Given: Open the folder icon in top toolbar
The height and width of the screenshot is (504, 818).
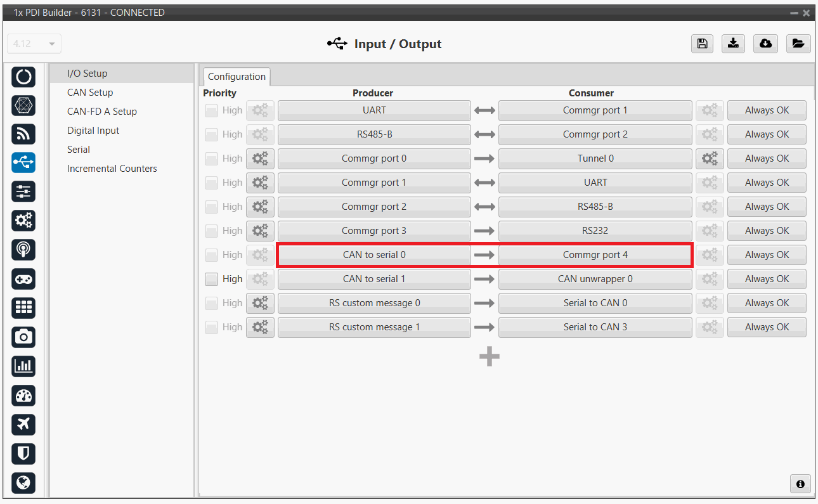Looking at the screenshot, I should coord(798,43).
